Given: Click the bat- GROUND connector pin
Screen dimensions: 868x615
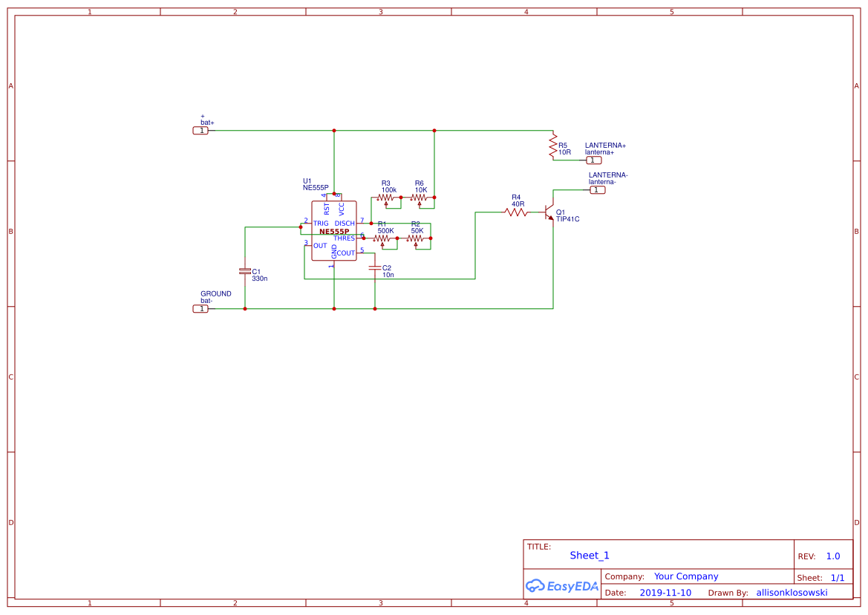Looking at the screenshot, I should 201,309.
